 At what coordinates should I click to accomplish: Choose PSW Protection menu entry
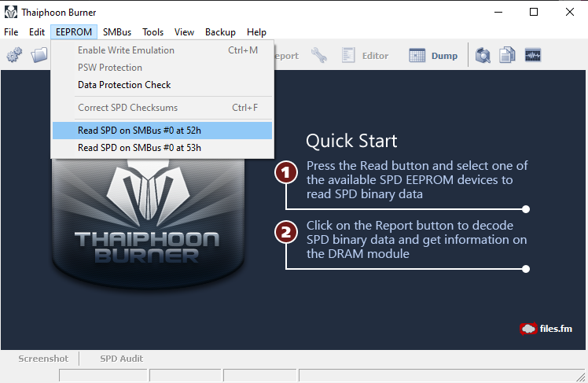point(162,68)
